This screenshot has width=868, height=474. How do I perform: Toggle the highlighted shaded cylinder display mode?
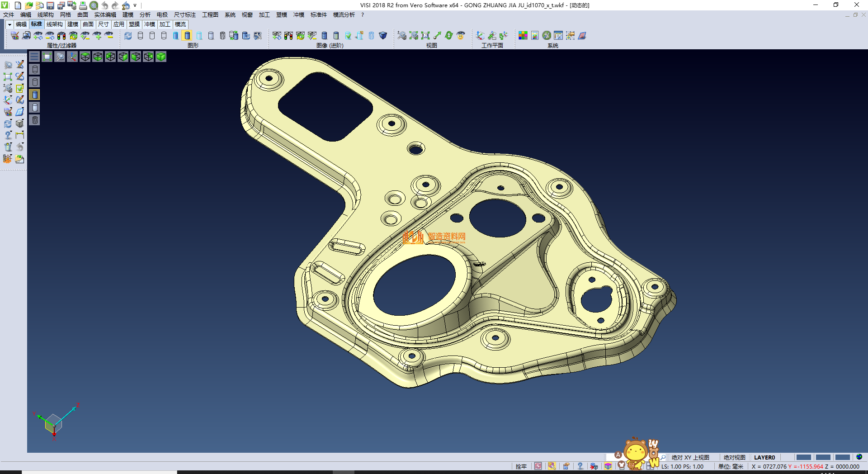187,36
